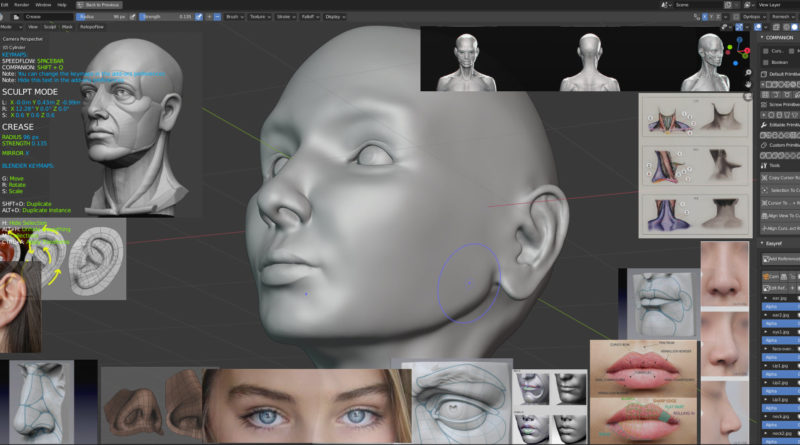The height and width of the screenshot is (445, 800).
Task: Open the Brush dropdown panel
Action: pos(234,17)
